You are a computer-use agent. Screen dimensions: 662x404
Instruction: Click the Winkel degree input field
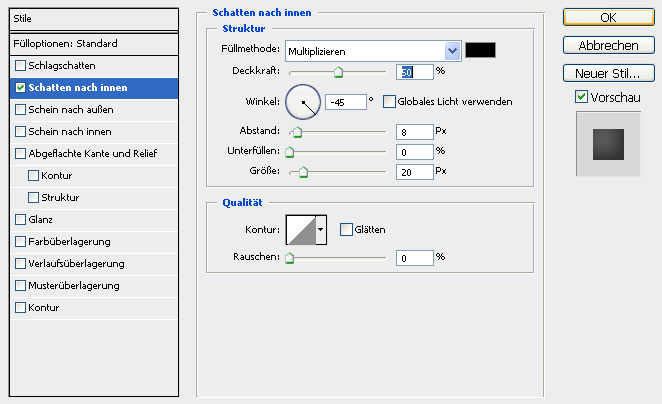[346, 102]
